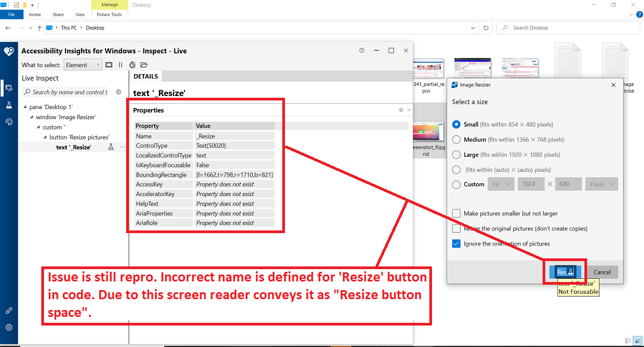Open a saved file via the folder icon
Image resolution: width=644 pixels, height=347 pixels.
point(144,64)
